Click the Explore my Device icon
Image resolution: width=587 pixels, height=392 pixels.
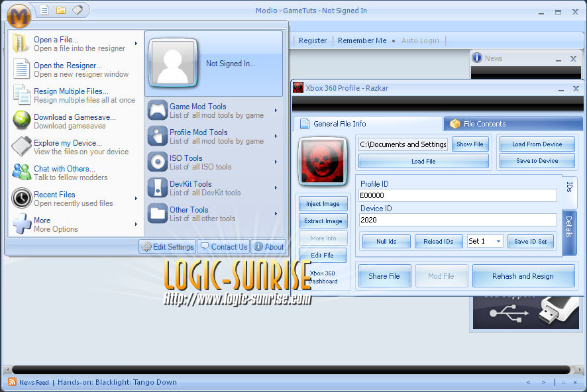[21, 146]
